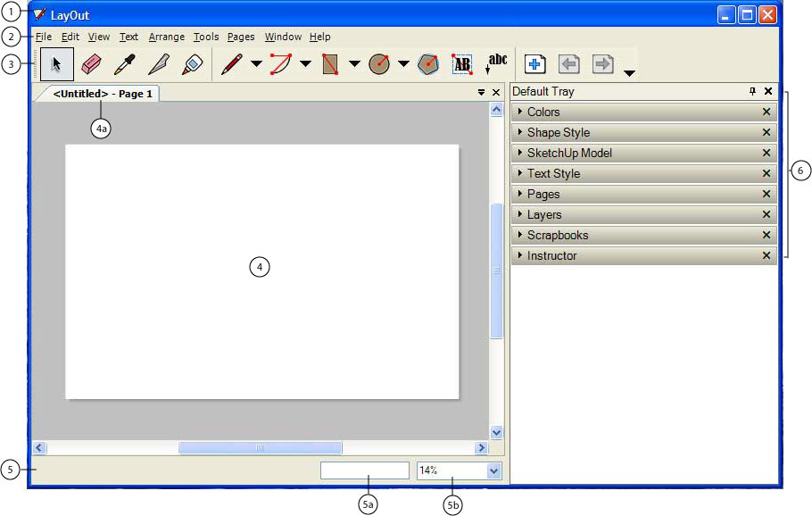
Task: Open the File menu
Action: 44,37
